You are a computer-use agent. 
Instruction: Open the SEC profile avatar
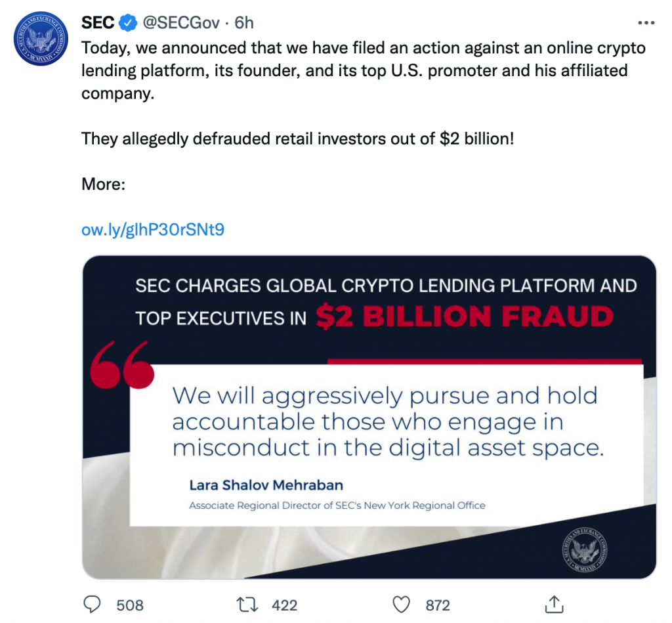(41, 38)
